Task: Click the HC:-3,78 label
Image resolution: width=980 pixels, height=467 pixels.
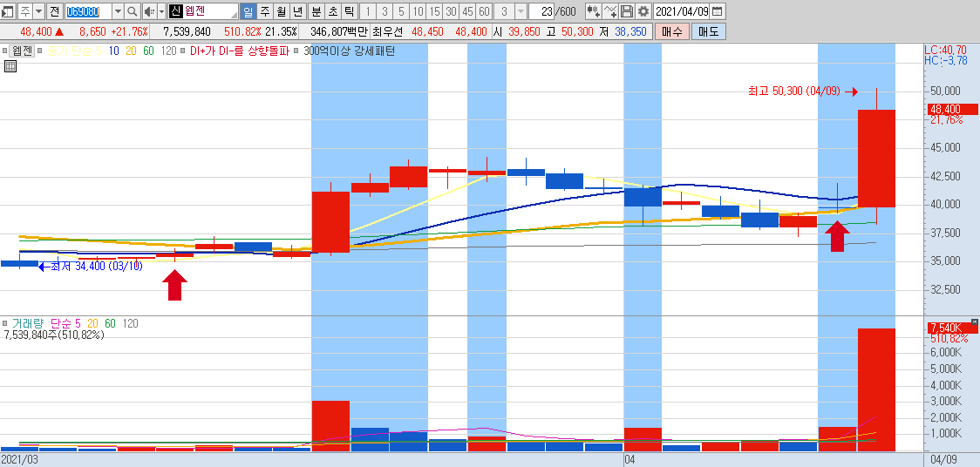Action: pos(945,61)
